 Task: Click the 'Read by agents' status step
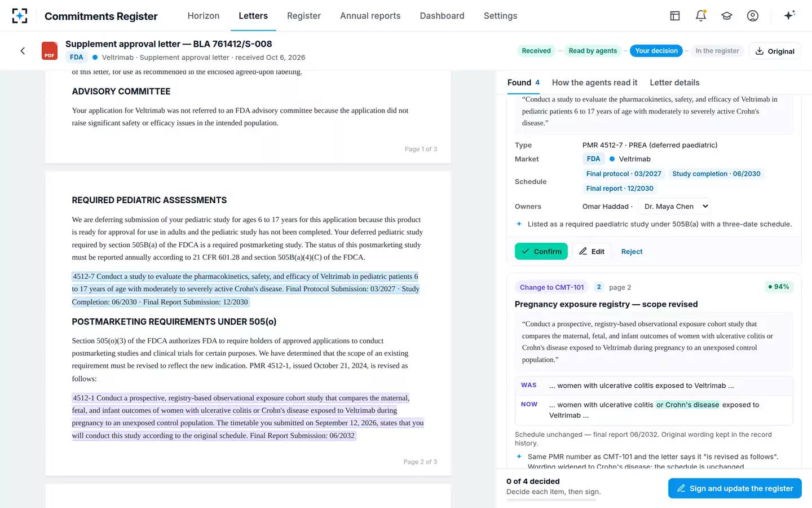tap(593, 51)
